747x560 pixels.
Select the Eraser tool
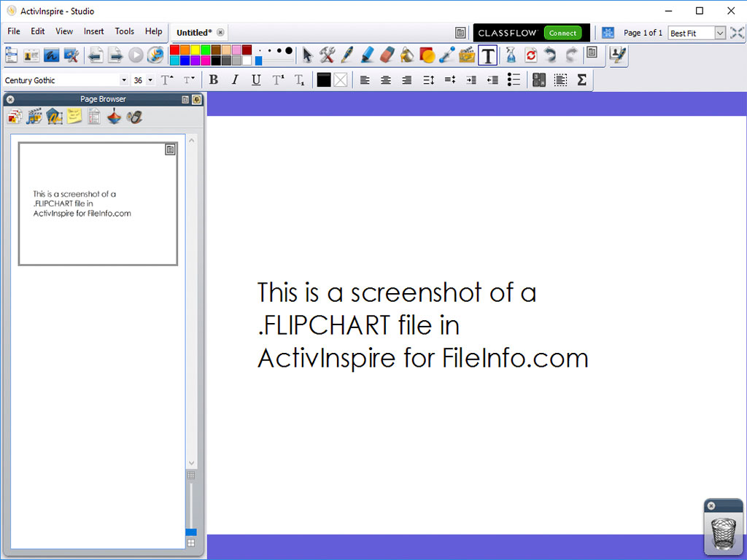point(387,55)
